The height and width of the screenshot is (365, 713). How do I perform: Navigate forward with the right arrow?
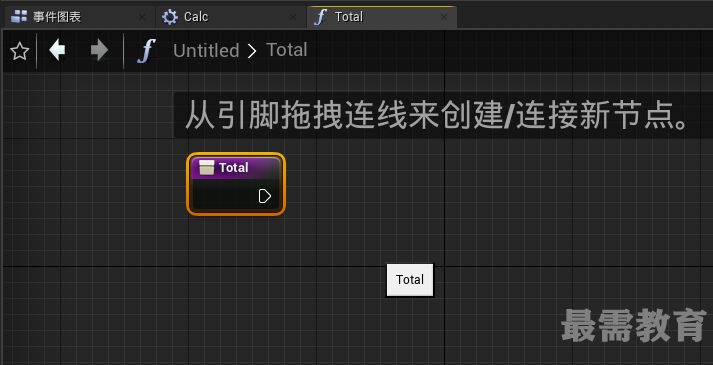[99, 50]
